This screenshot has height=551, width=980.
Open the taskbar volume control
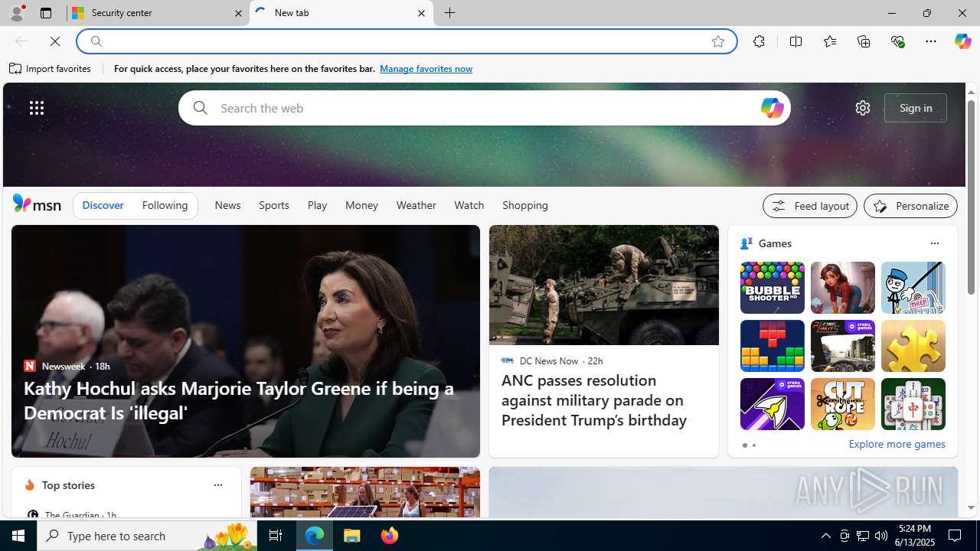coord(881,536)
